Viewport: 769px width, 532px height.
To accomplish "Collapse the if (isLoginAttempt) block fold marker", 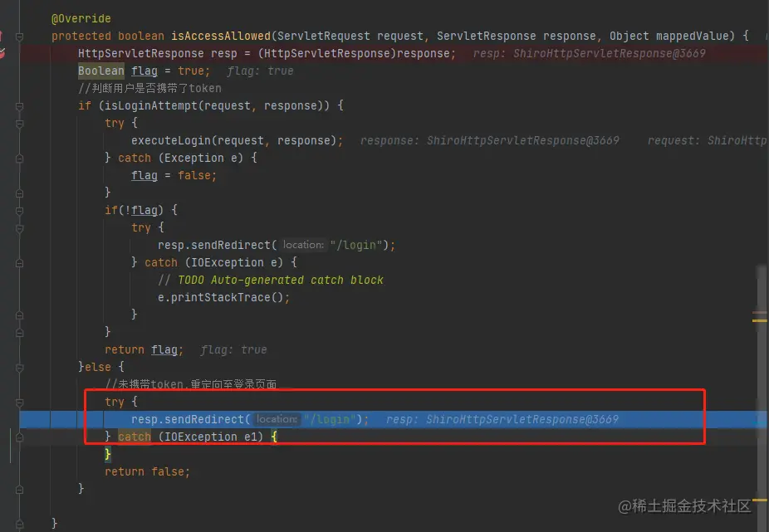I will pyautogui.click(x=20, y=106).
